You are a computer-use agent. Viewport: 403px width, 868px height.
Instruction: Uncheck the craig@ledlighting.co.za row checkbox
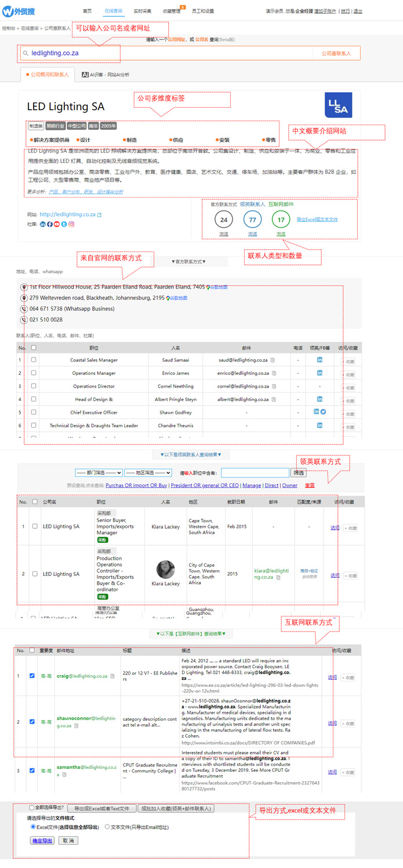click(32, 676)
